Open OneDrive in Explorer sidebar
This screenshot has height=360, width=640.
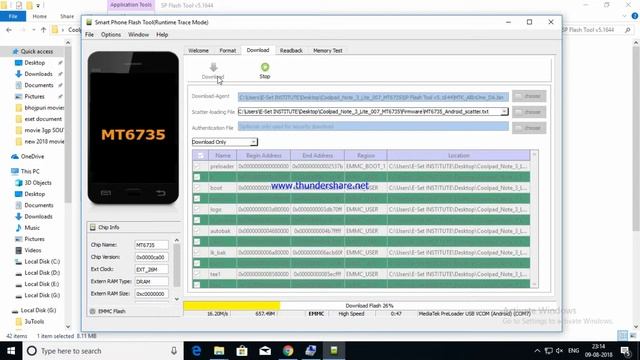pyautogui.click(x=32, y=157)
